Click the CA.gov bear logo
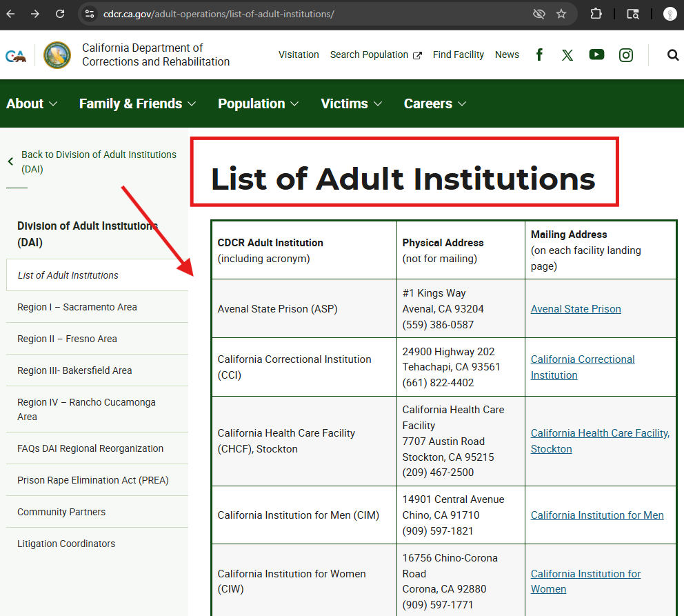Screen dimensions: 684x616 16,55
